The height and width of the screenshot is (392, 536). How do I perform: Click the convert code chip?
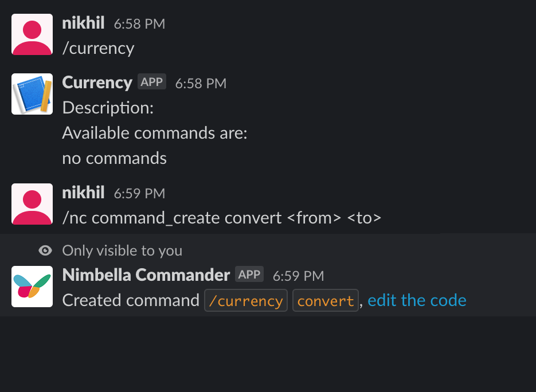click(x=326, y=301)
